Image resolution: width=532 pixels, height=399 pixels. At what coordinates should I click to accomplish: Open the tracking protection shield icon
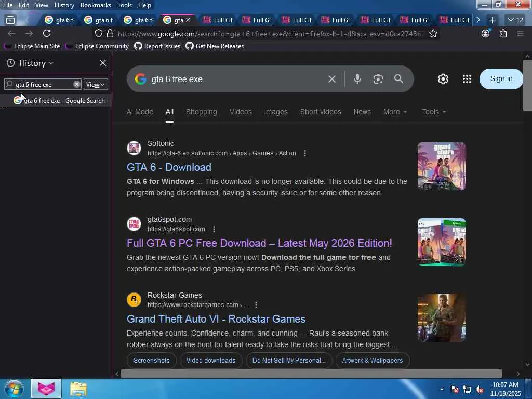[98, 33]
